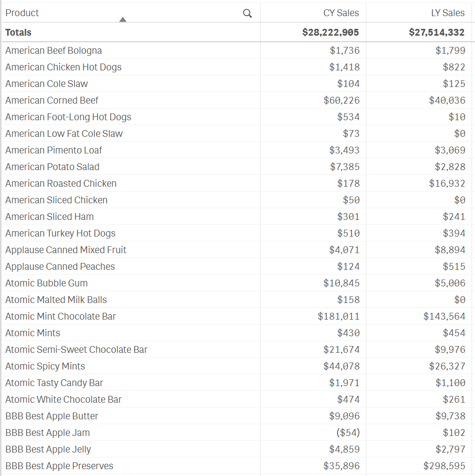The height and width of the screenshot is (476, 475).
Task: Select Atomic Mint Chocolate Bar product
Action: tap(61, 317)
